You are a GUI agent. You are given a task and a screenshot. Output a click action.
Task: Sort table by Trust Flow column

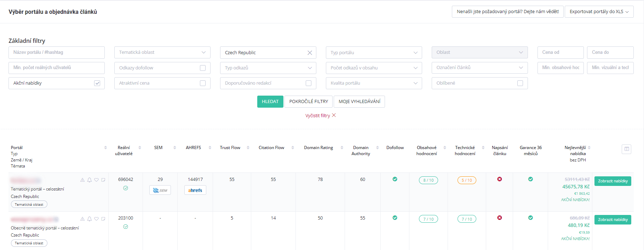coord(230,148)
